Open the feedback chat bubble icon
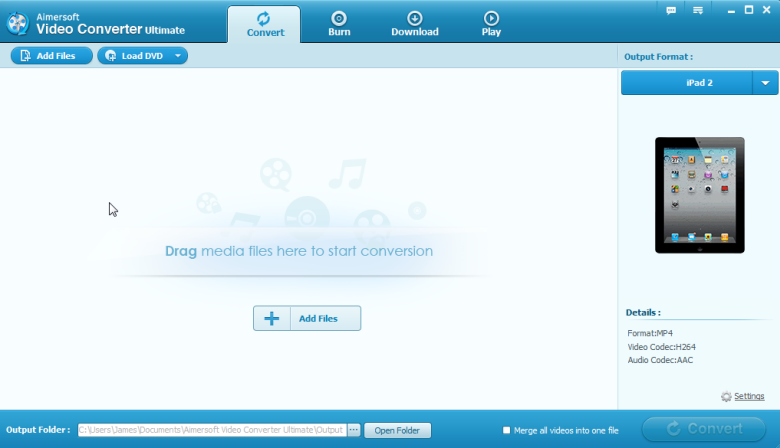 coord(671,10)
